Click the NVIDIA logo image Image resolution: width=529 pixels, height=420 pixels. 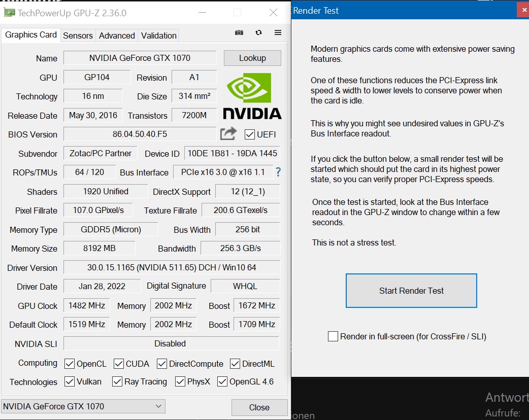(252, 96)
